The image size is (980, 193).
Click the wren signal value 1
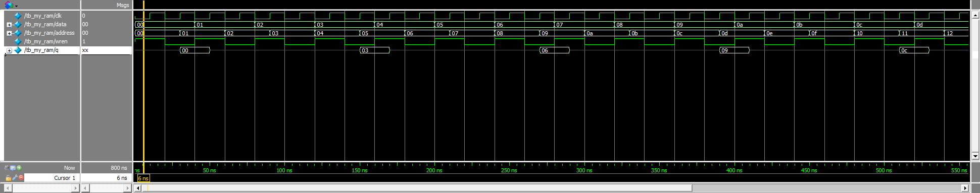[x=84, y=41]
